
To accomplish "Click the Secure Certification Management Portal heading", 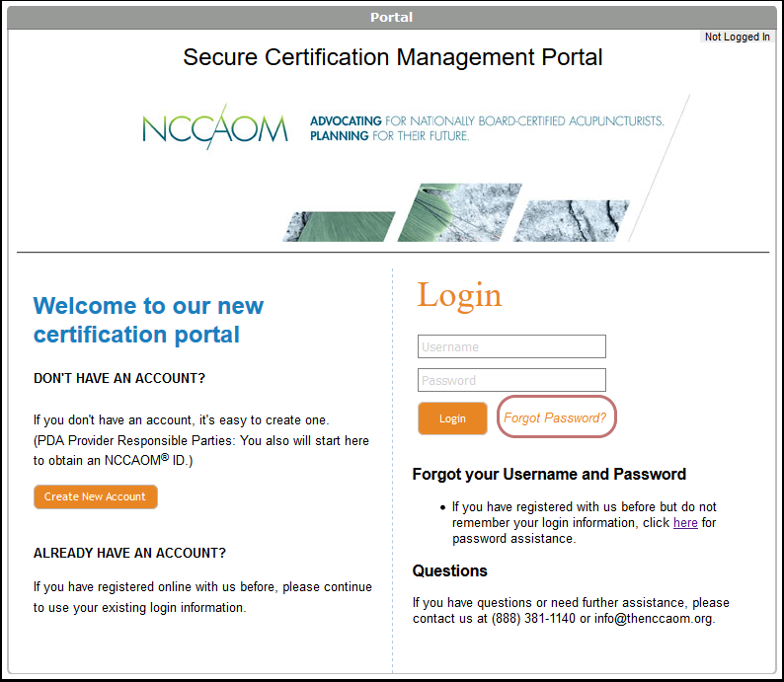I will 392,57.
